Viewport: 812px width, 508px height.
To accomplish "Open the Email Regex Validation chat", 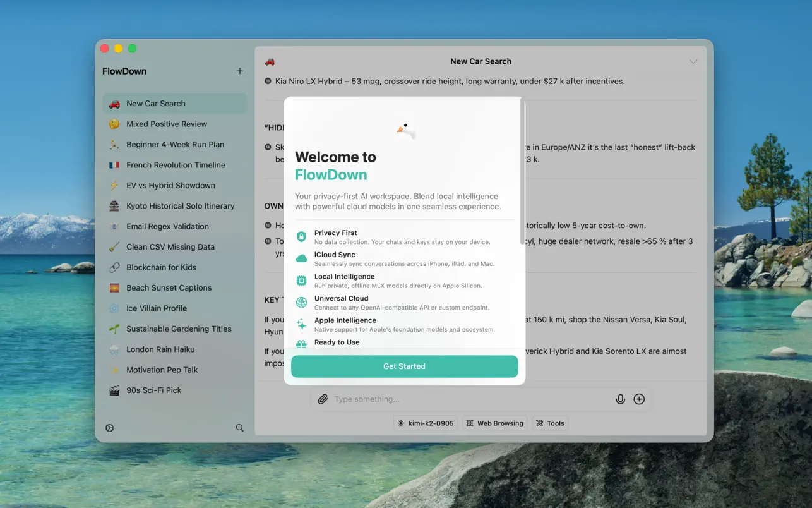I will [x=175, y=226].
